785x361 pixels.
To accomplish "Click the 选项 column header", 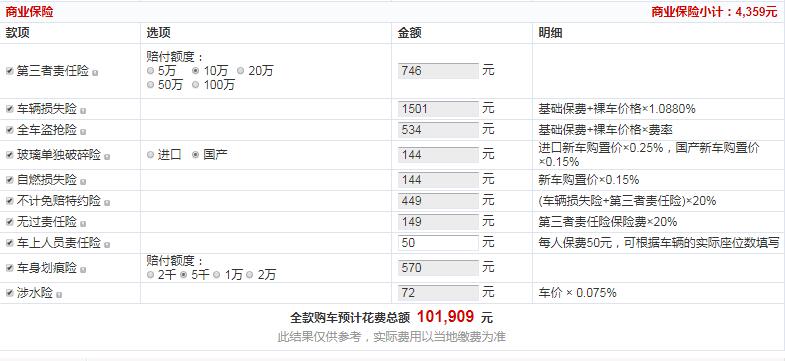I will 158,33.
